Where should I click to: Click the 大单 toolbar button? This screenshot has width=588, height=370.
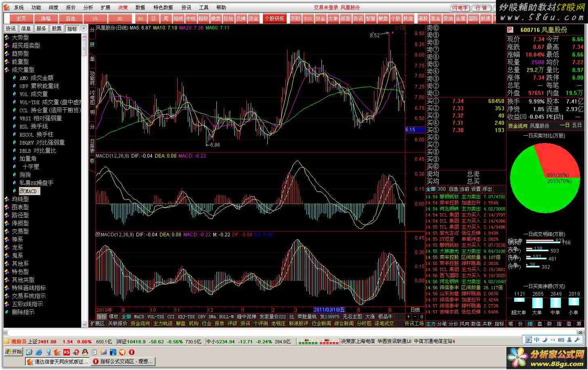click(333, 19)
